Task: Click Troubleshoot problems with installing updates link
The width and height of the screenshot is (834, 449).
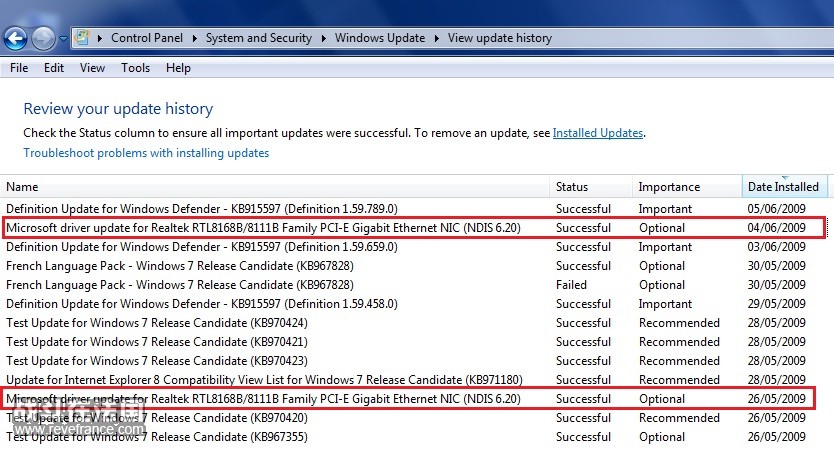Action: (x=146, y=153)
